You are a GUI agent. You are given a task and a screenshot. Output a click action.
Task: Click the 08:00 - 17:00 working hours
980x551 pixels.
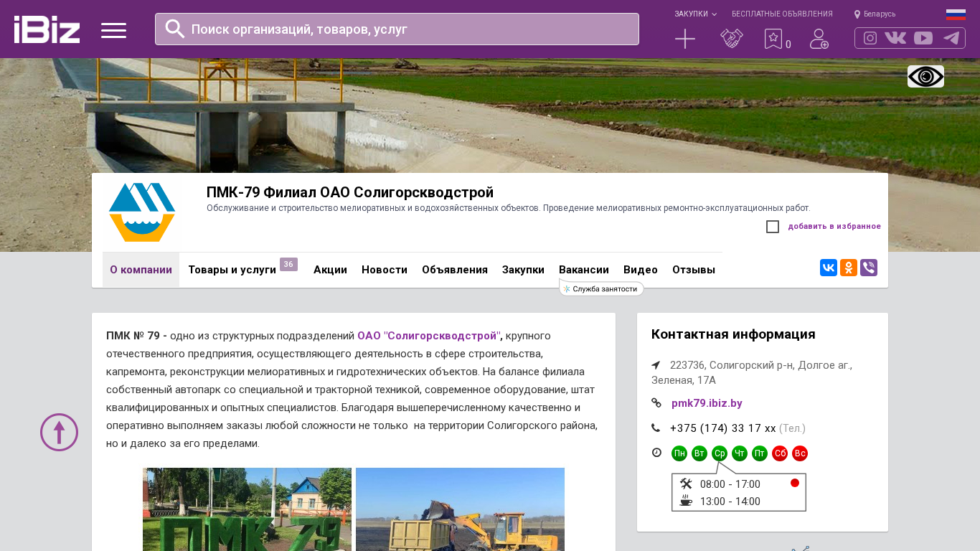click(x=730, y=484)
